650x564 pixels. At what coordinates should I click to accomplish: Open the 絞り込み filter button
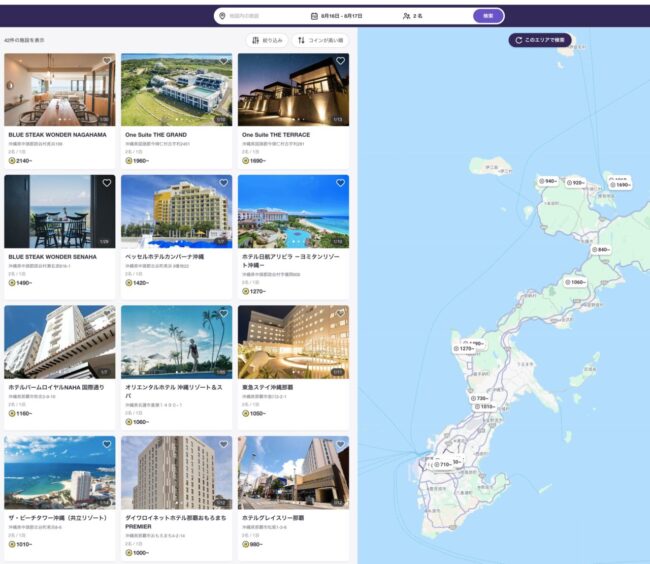(x=267, y=40)
